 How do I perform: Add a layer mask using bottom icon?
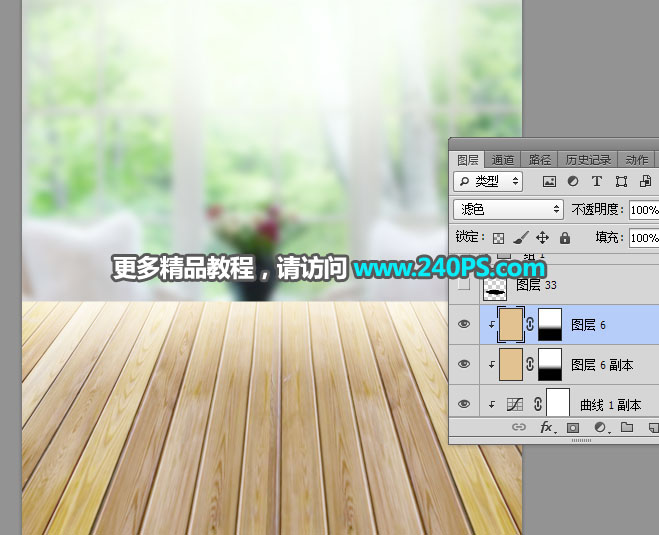click(x=573, y=427)
